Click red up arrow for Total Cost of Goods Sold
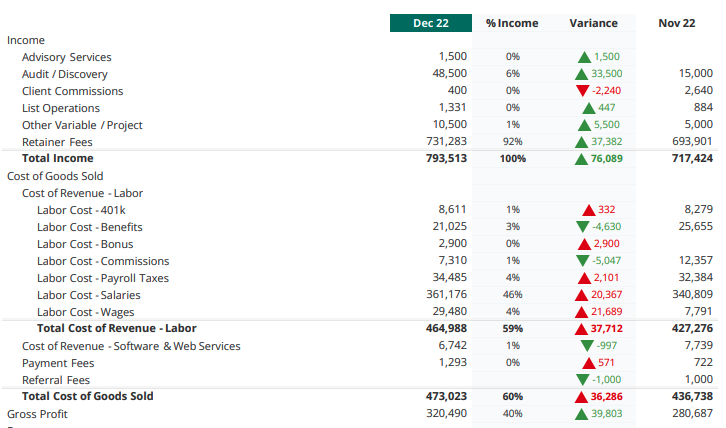Screen dimensions: 726x428 click(x=581, y=397)
